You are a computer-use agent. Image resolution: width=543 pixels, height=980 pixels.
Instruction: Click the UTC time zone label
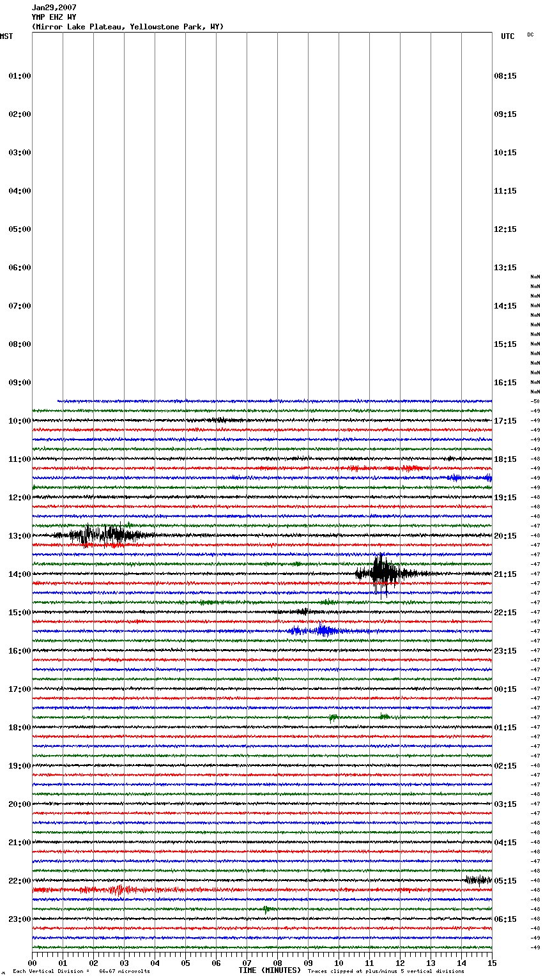(507, 36)
